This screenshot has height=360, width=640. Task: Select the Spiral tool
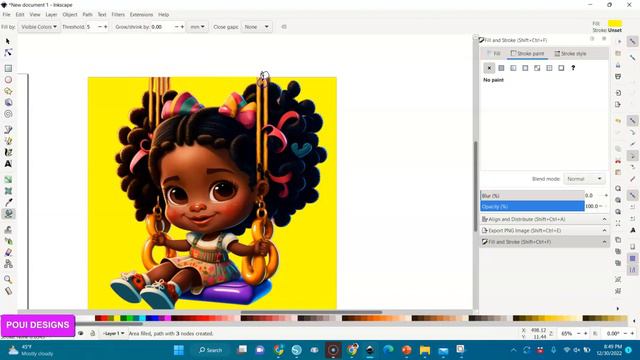click(x=8, y=114)
